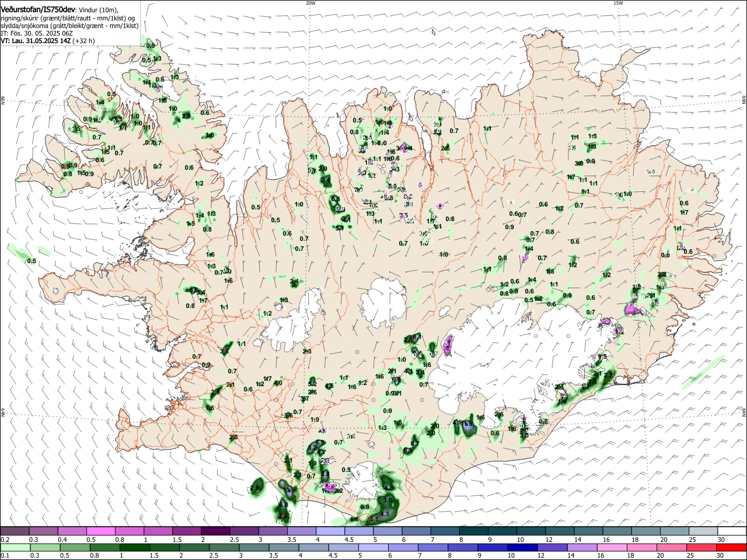The height and width of the screenshot is (560, 747).
Task: Click the slydda/snjókoma legend description line
Action: 69,26
